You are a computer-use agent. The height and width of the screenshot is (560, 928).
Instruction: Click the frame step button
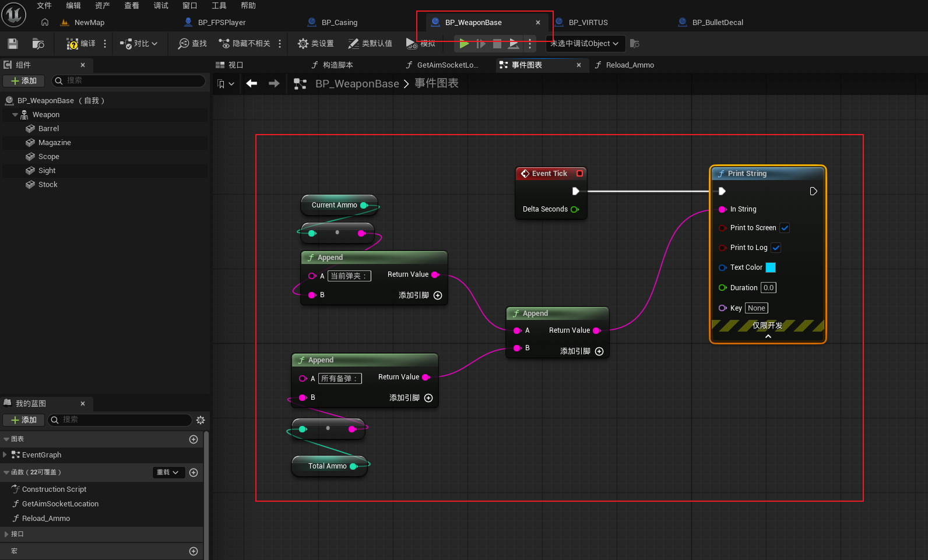point(480,44)
